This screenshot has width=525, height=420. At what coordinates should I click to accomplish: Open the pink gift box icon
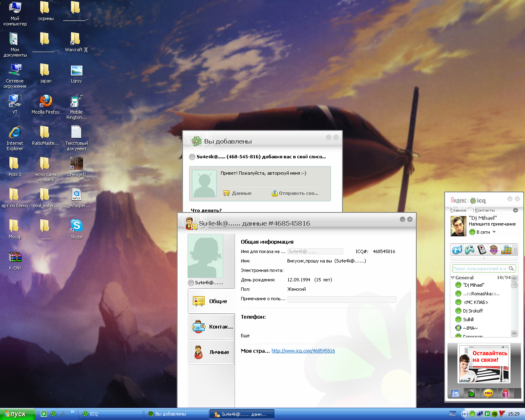[x=505, y=393]
